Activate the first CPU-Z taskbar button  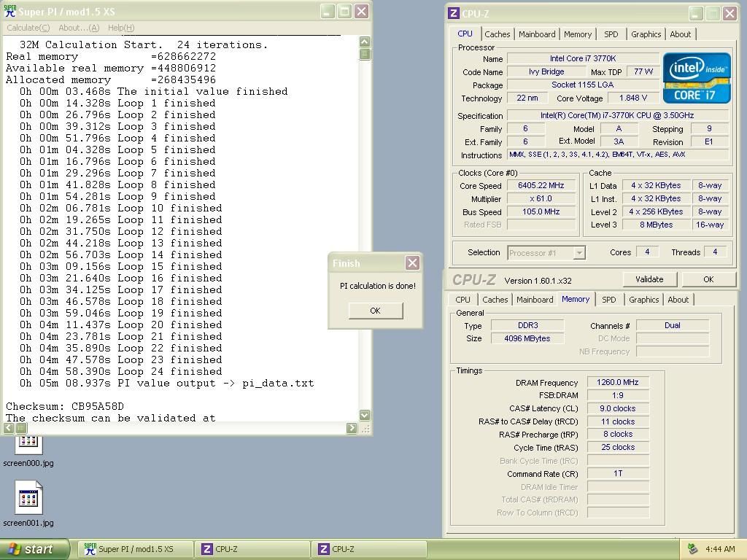click(252, 549)
